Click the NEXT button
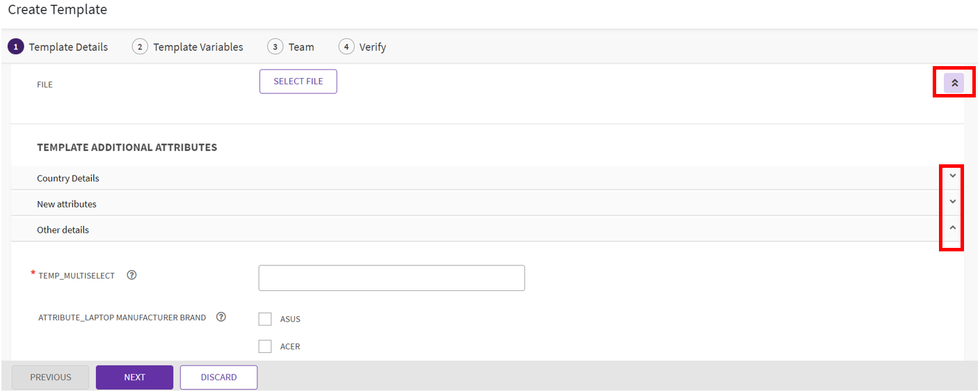This screenshot has width=980, height=392. 134,377
